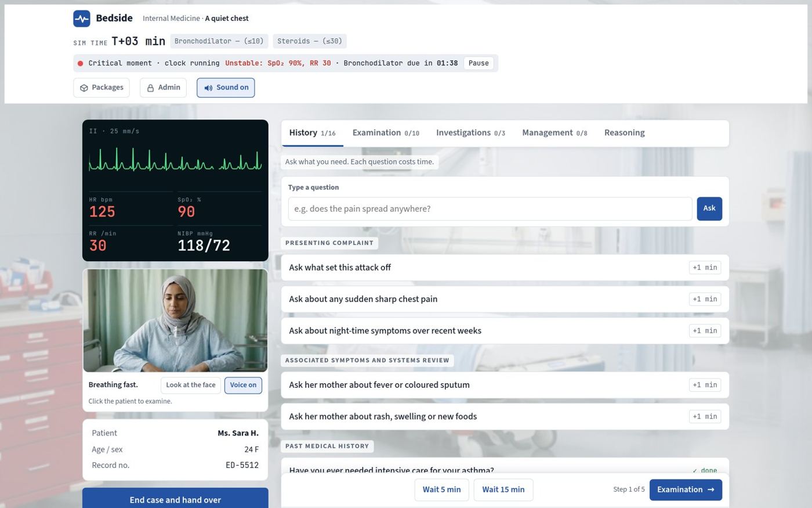The image size is (812, 508).
Task: Pause the running simulation clock
Action: pos(478,63)
